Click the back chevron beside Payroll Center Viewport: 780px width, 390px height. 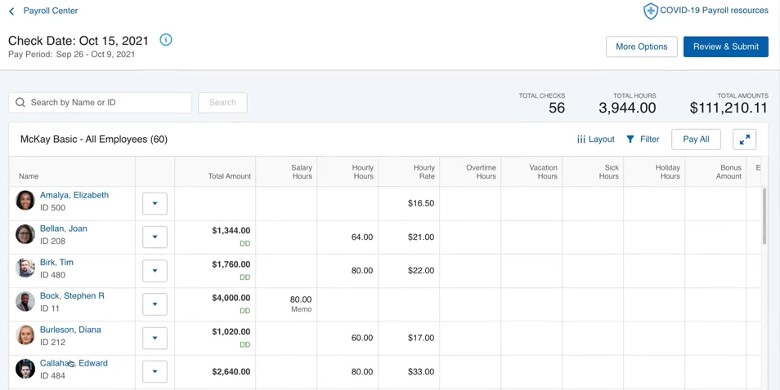tap(11, 11)
